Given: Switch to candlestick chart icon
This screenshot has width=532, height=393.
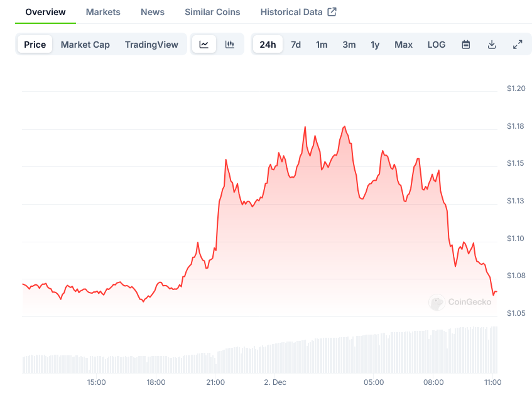Looking at the screenshot, I should pos(230,45).
